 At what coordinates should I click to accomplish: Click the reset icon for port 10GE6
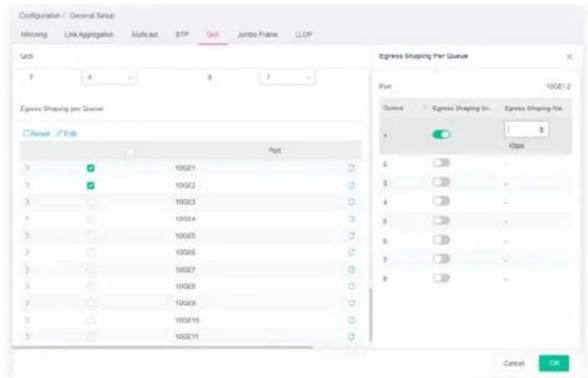[x=351, y=252]
